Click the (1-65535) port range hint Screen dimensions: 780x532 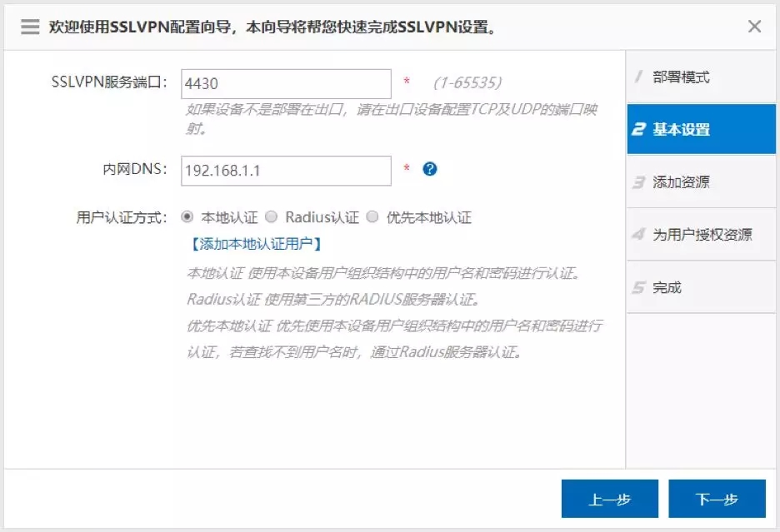tap(467, 83)
